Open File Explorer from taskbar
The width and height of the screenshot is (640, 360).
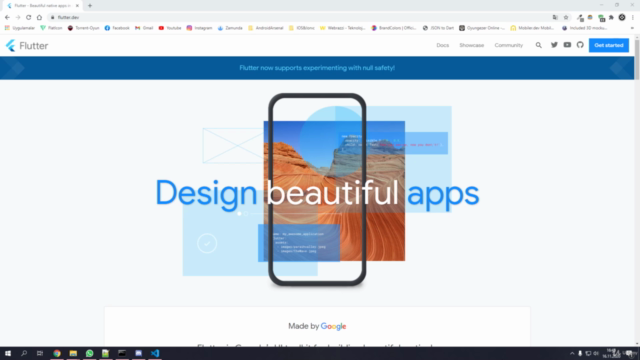pos(73,353)
